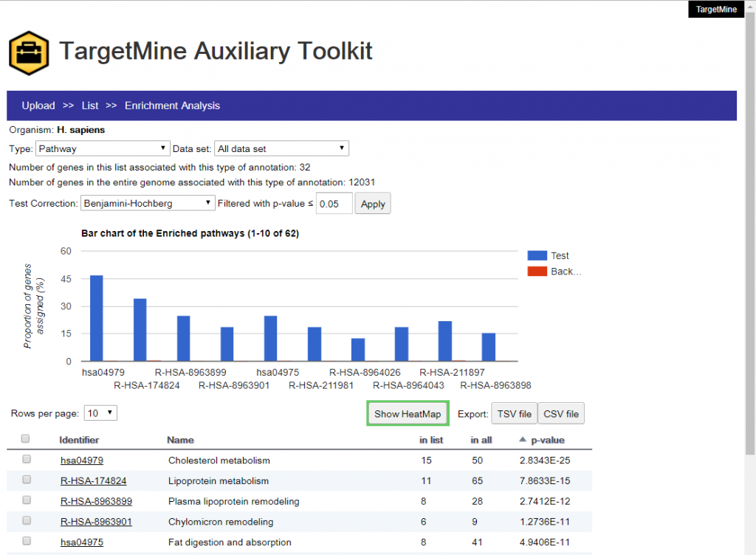This screenshot has height=555, width=756.
Task: Click the Apply button for p-value filter
Action: pos(373,203)
